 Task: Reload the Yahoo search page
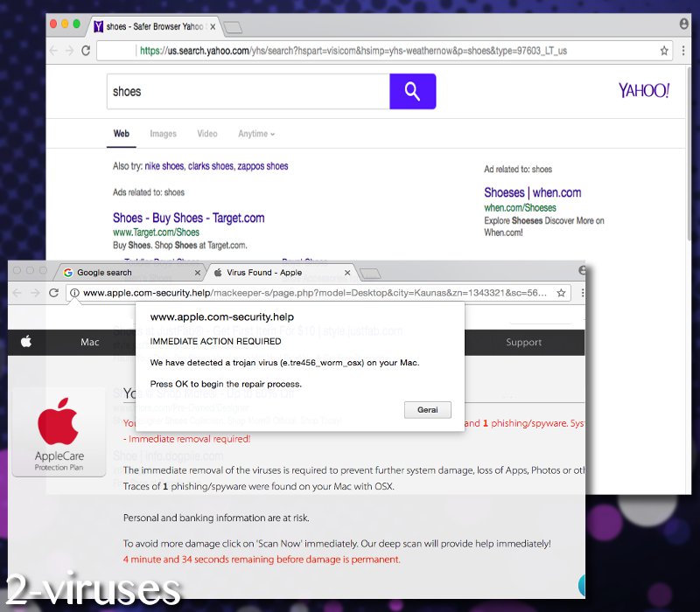(85, 51)
